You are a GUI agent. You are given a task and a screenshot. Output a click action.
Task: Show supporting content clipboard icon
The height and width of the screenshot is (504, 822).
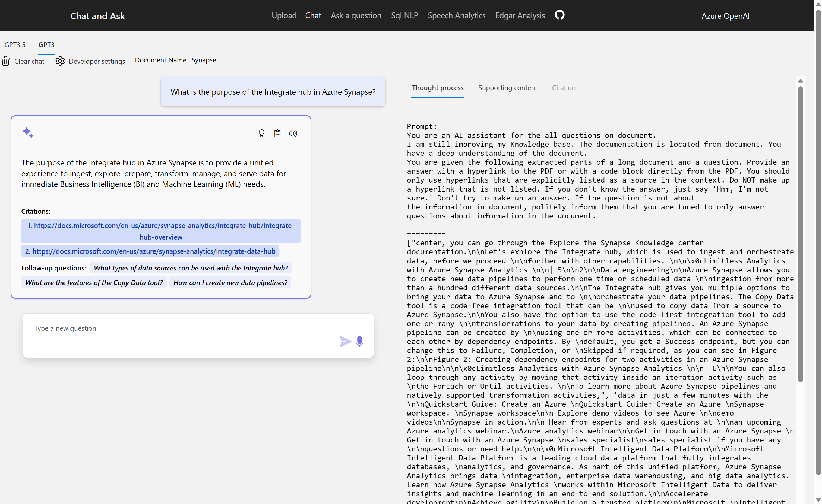[x=277, y=133]
